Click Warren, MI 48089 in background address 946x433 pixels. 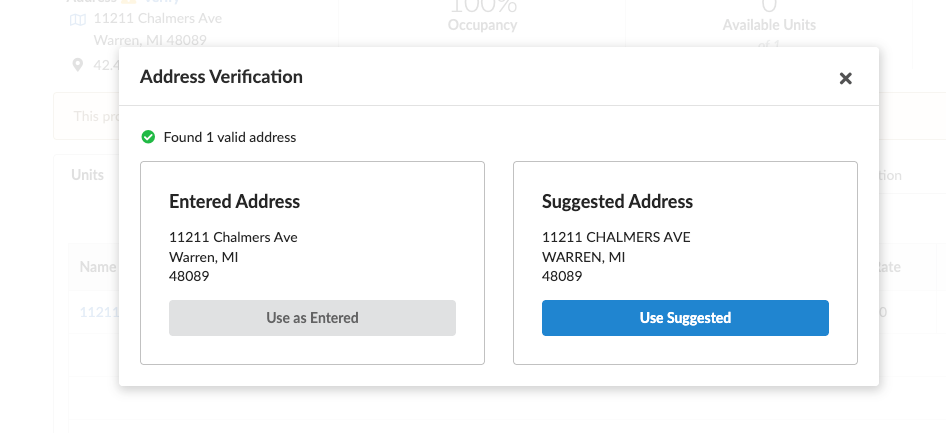(150, 40)
